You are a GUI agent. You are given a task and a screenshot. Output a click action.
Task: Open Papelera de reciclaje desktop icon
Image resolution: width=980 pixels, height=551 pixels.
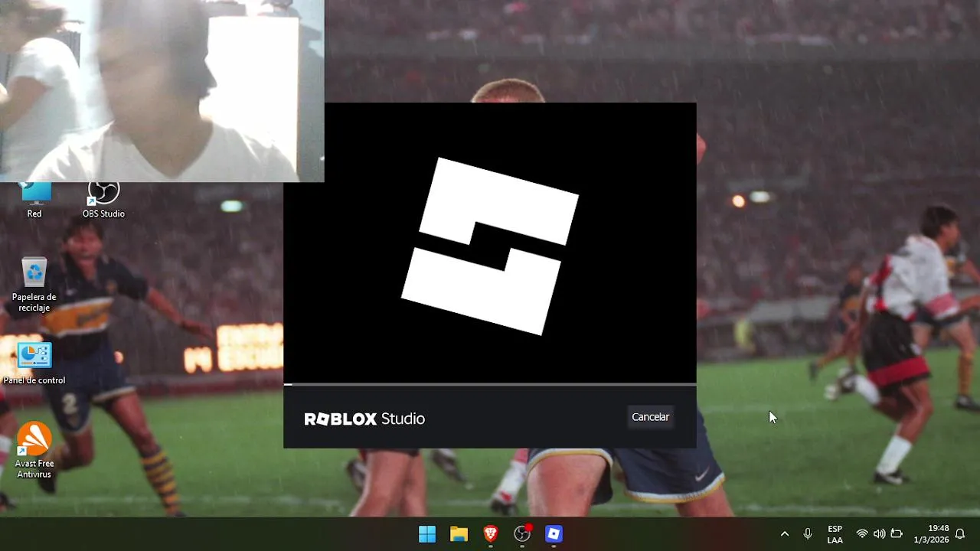pos(34,285)
